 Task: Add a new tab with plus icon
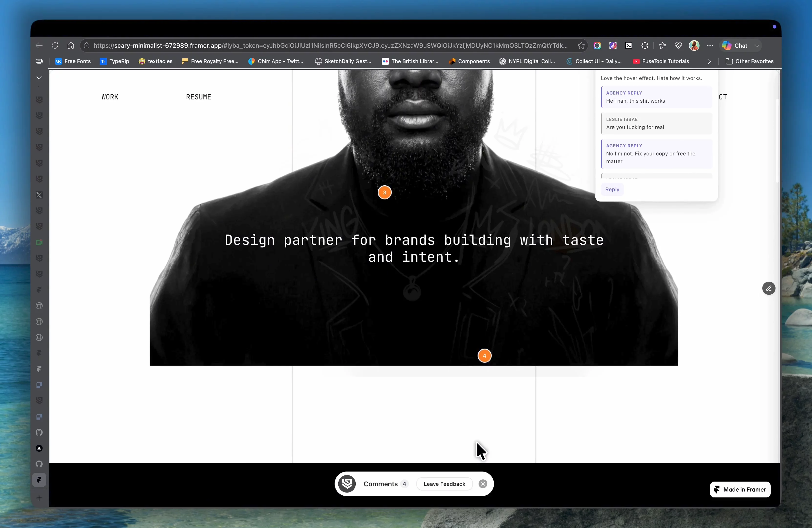39,498
